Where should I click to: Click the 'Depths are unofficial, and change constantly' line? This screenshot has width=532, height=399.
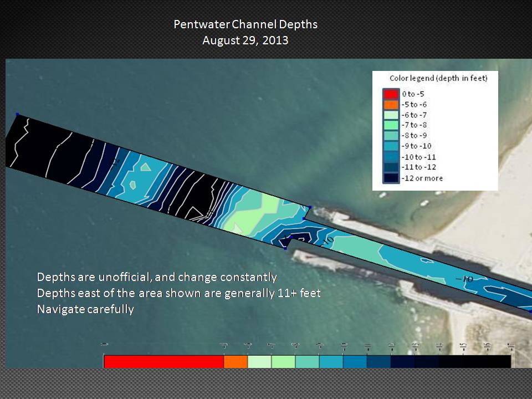point(157,277)
